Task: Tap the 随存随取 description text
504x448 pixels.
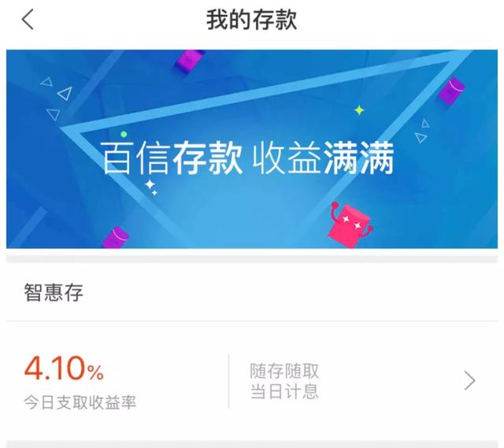Action: pos(284,371)
